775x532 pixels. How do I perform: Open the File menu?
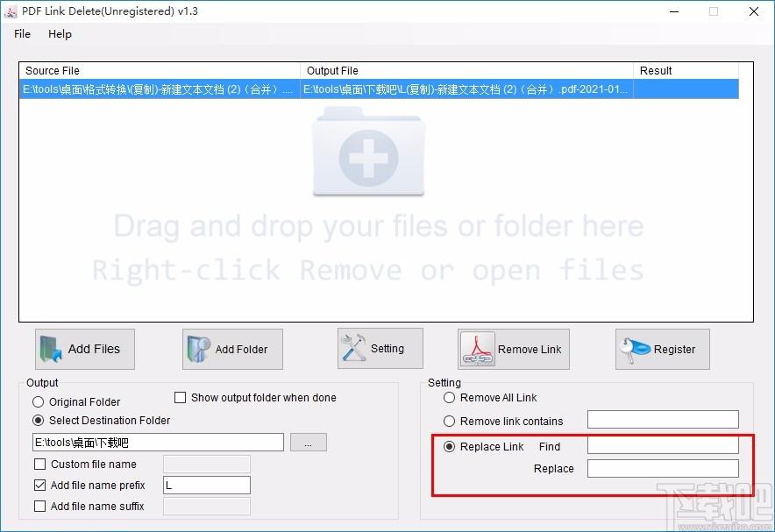point(22,34)
